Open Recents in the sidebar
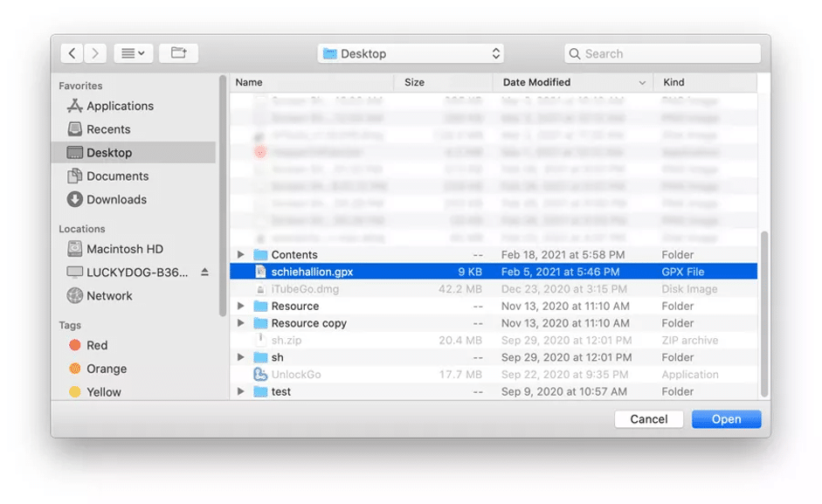Viewport: 822px width, 504px height. (x=108, y=129)
